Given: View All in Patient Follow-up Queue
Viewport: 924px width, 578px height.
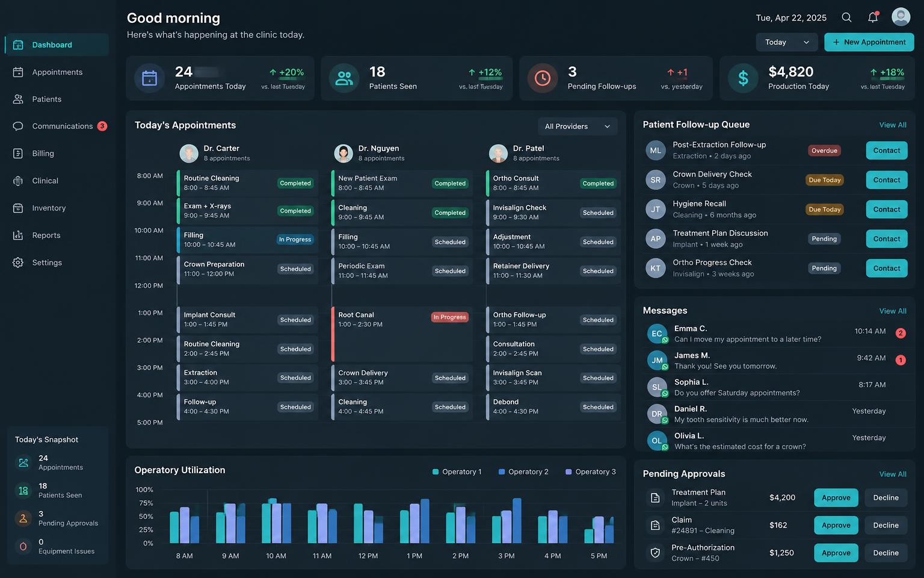Looking at the screenshot, I should pyautogui.click(x=893, y=125).
